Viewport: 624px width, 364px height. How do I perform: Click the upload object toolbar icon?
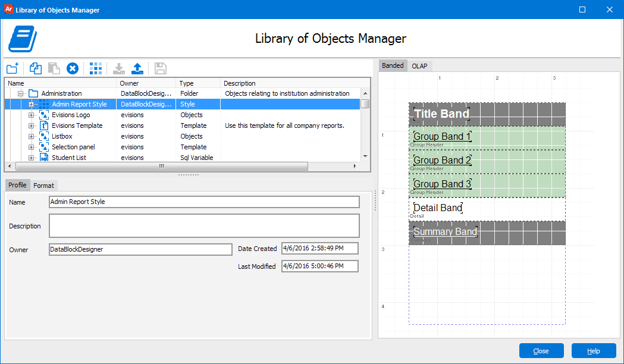pos(138,68)
